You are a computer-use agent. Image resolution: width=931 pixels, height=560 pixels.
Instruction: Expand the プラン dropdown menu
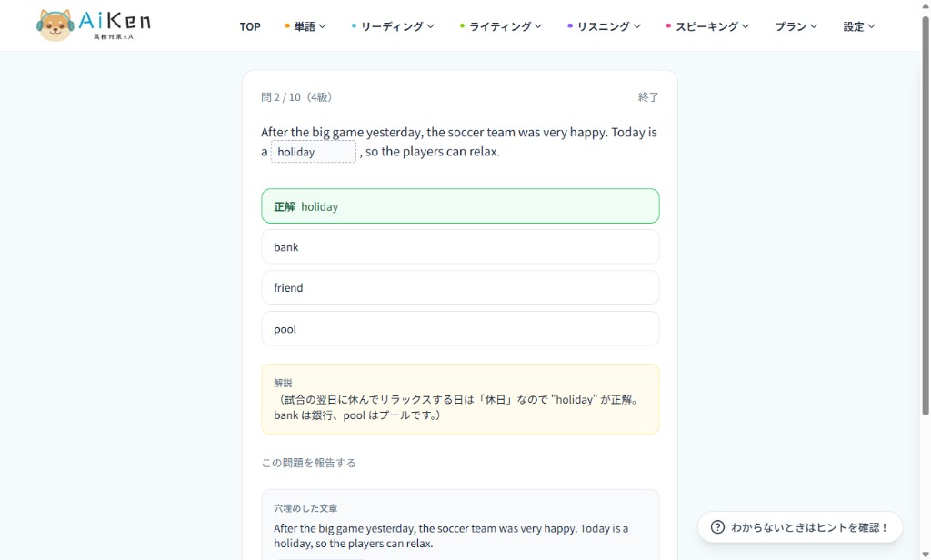796,26
